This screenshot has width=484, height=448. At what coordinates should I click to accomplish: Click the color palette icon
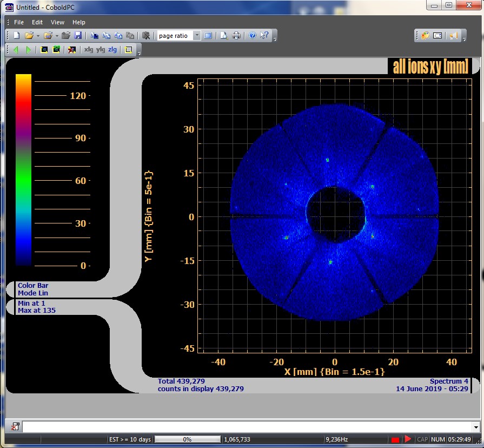[426, 36]
